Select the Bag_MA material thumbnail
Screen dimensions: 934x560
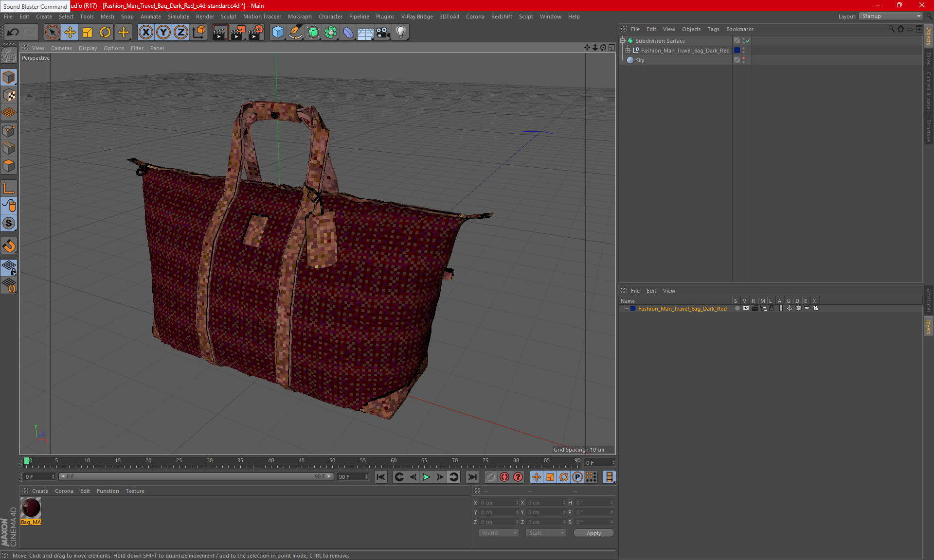click(x=31, y=508)
